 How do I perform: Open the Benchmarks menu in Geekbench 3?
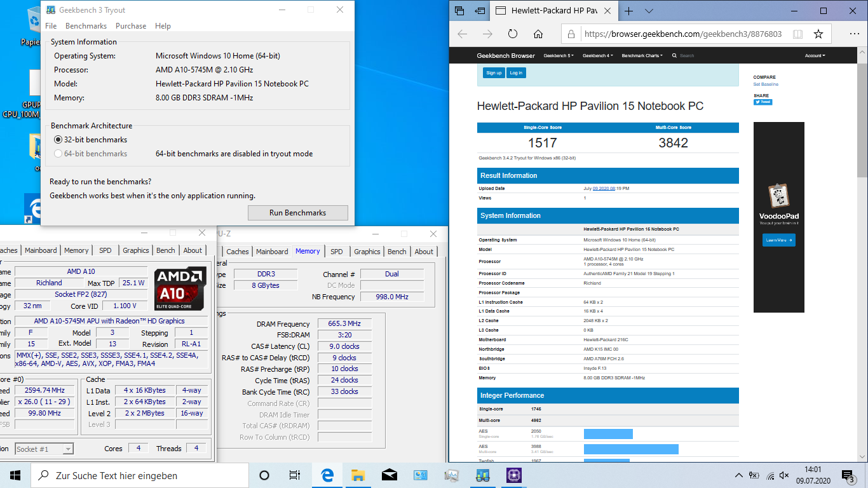tap(86, 26)
